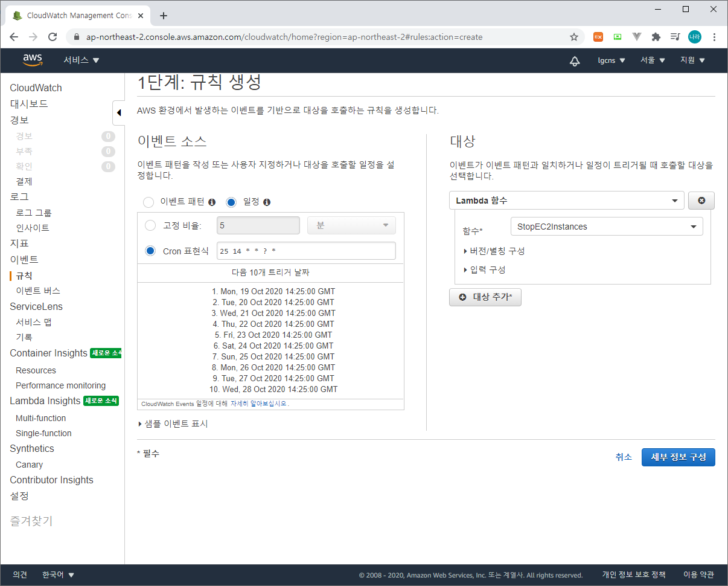
Task: Open 대시보드 in the sidebar
Action: click(x=29, y=104)
